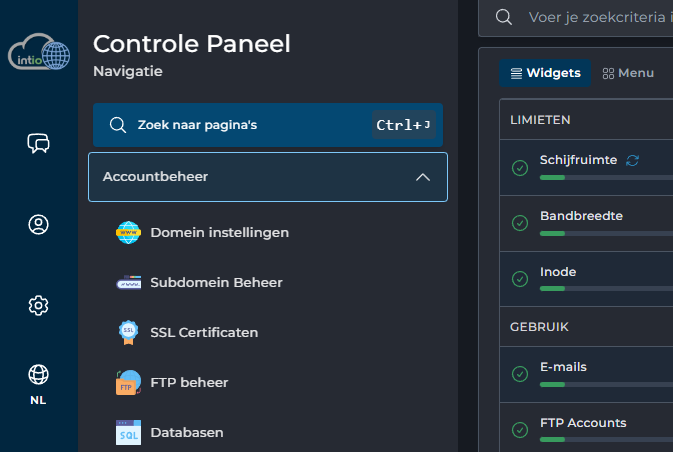The width and height of the screenshot is (673, 452).
Task: Switch to the Menu tab
Action: pyautogui.click(x=628, y=73)
